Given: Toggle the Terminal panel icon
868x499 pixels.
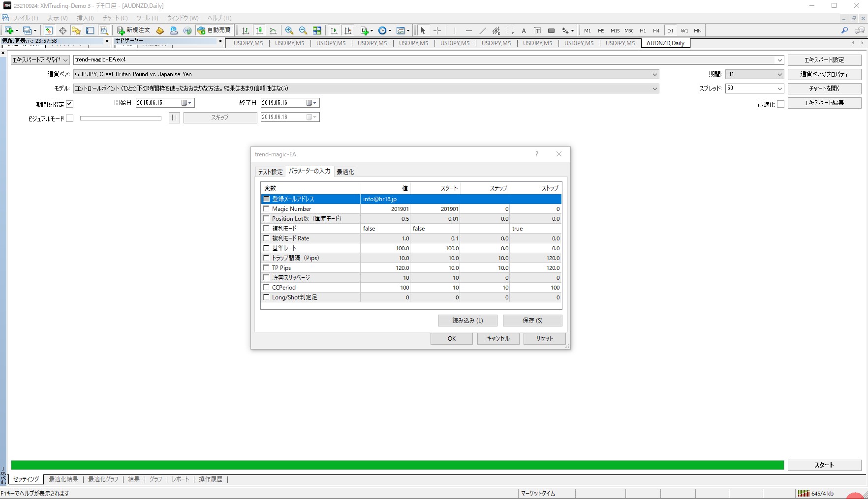Looking at the screenshot, I should click(90, 30).
